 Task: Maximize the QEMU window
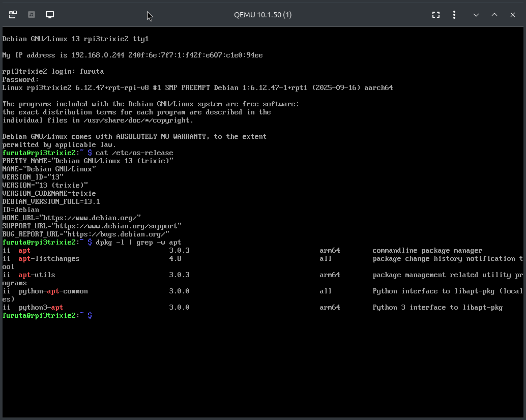[x=494, y=15]
